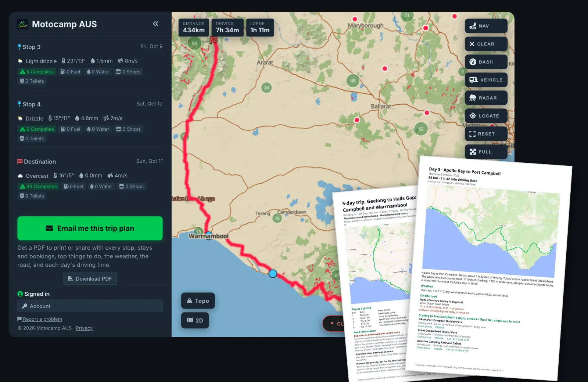Click the LORNE 1h 11m stat box
This screenshot has height=382, width=588.
click(x=260, y=28)
